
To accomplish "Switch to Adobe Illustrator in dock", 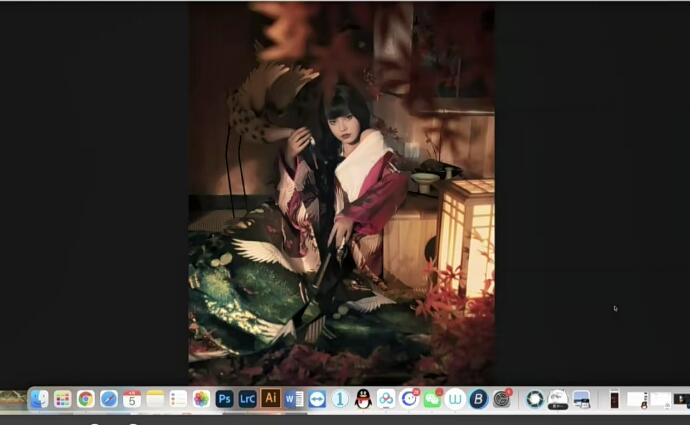I will coord(270,399).
